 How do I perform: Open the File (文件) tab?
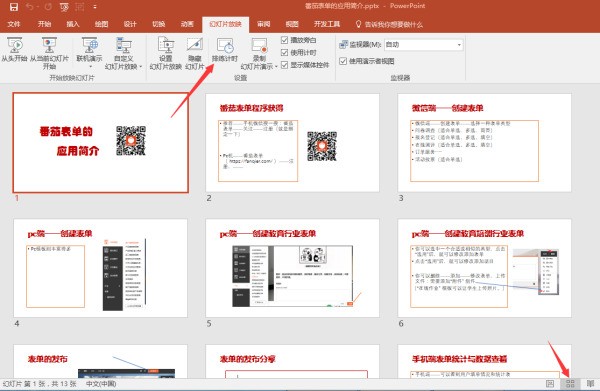point(14,24)
